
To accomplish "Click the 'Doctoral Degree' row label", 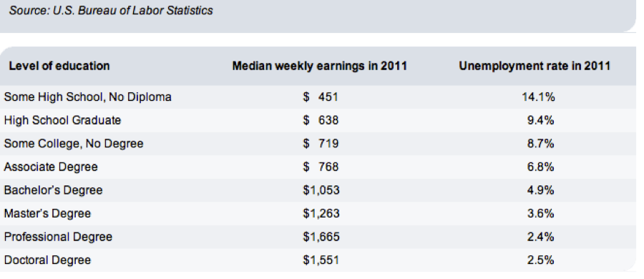I will coord(47,260).
